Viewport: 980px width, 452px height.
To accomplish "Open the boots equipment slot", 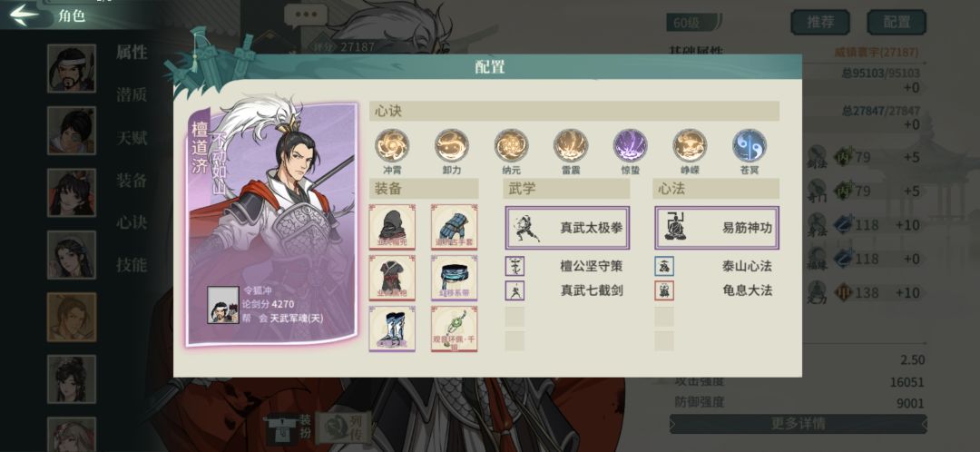I will pyautogui.click(x=392, y=329).
